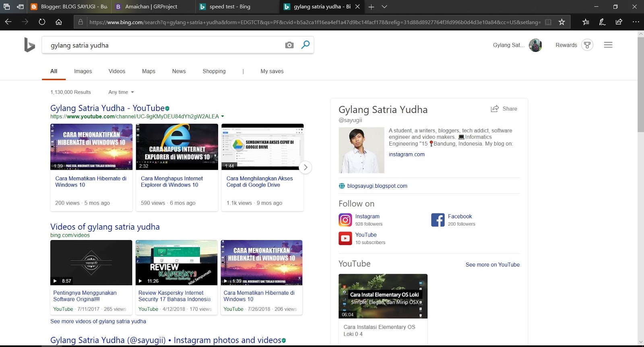644x347 pixels.
Task: Switch to Blogger: BLOG SAYUGI tab
Action: (x=69, y=6)
